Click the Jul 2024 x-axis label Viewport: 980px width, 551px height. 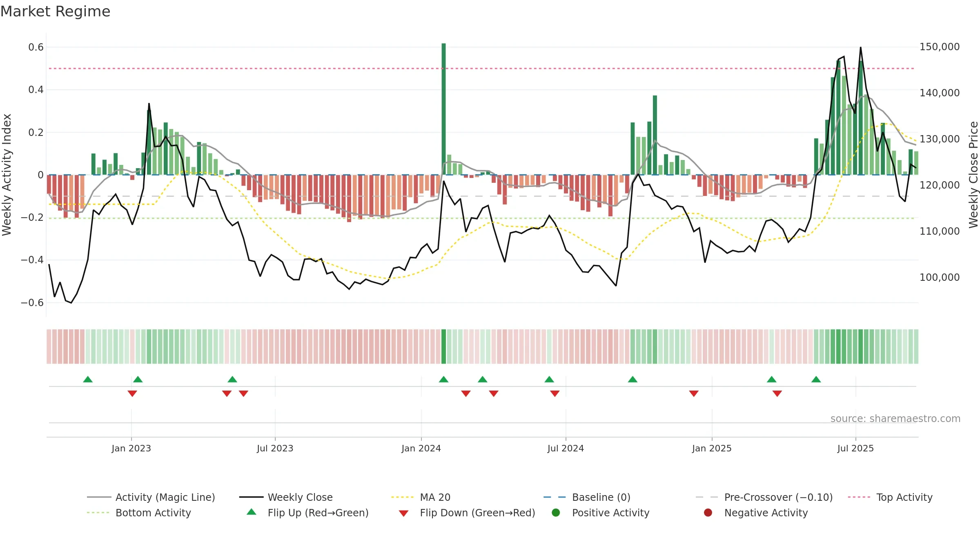[x=566, y=448]
